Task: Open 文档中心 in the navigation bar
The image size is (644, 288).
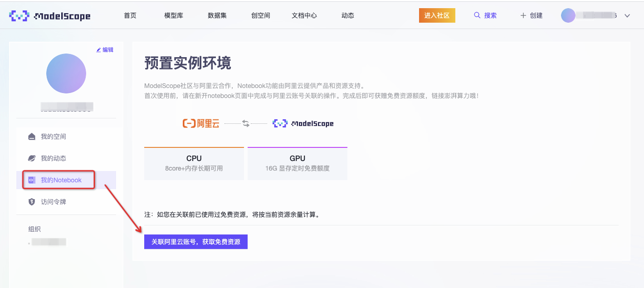Action: (x=304, y=15)
